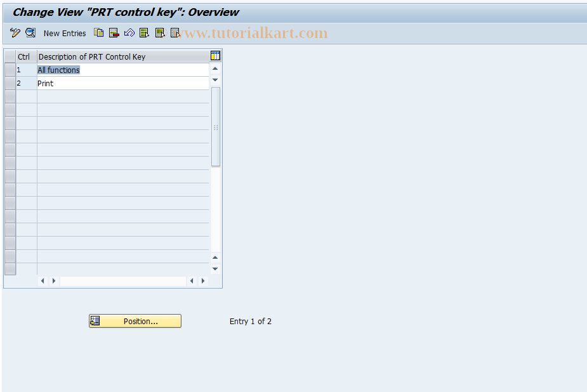The height and width of the screenshot is (392, 587).
Task: Click the Select Block icon
Action: pyautogui.click(x=160, y=33)
